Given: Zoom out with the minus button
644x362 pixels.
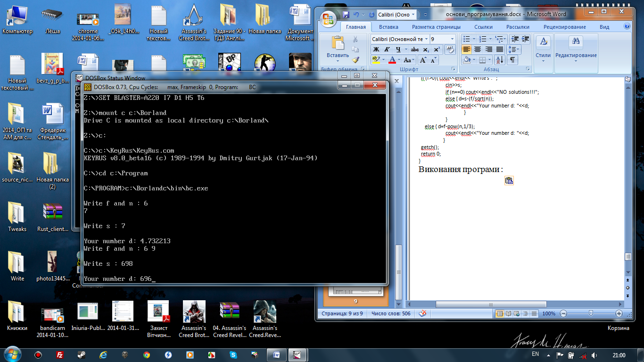Looking at the screenshot, I should (x=563, y=313).
